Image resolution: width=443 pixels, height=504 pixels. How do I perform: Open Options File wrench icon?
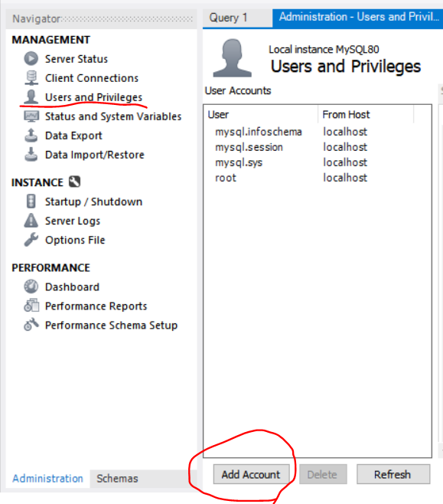[x=31, y=240]
